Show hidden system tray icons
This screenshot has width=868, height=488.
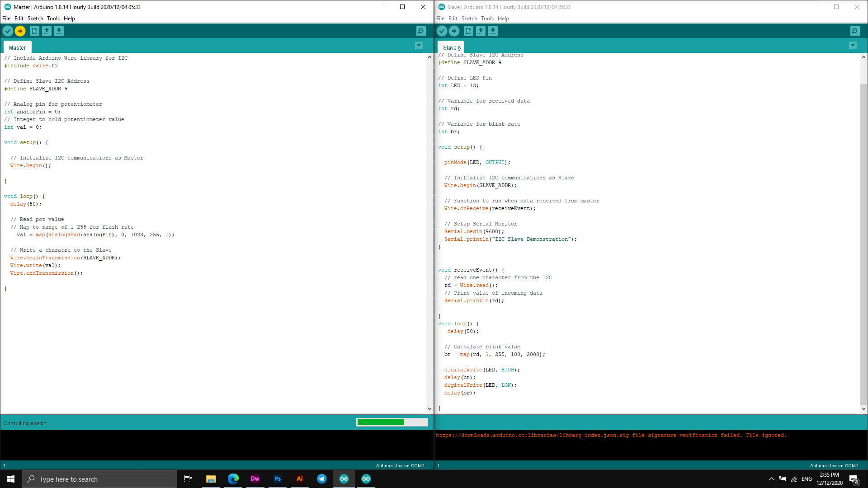[x=771, y=479]
